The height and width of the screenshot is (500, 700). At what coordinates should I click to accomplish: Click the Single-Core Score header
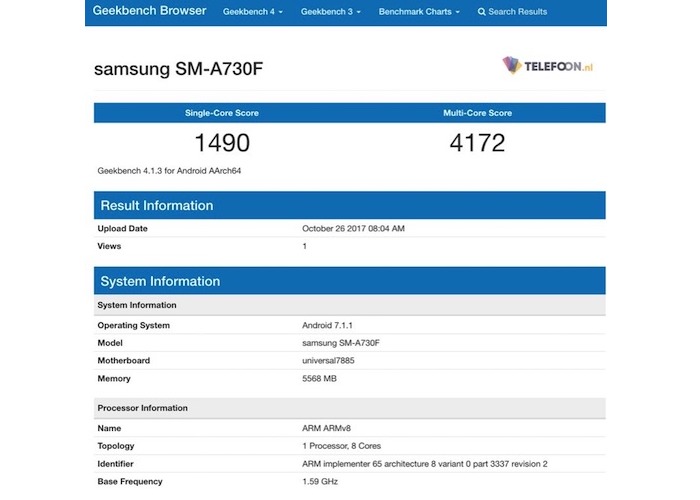(x=221, y=113)
